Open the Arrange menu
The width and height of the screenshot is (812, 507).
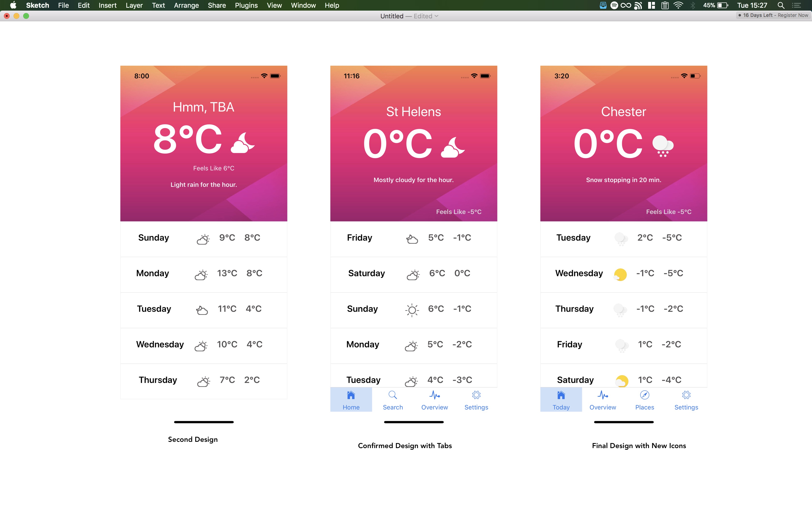click(186, 5)
